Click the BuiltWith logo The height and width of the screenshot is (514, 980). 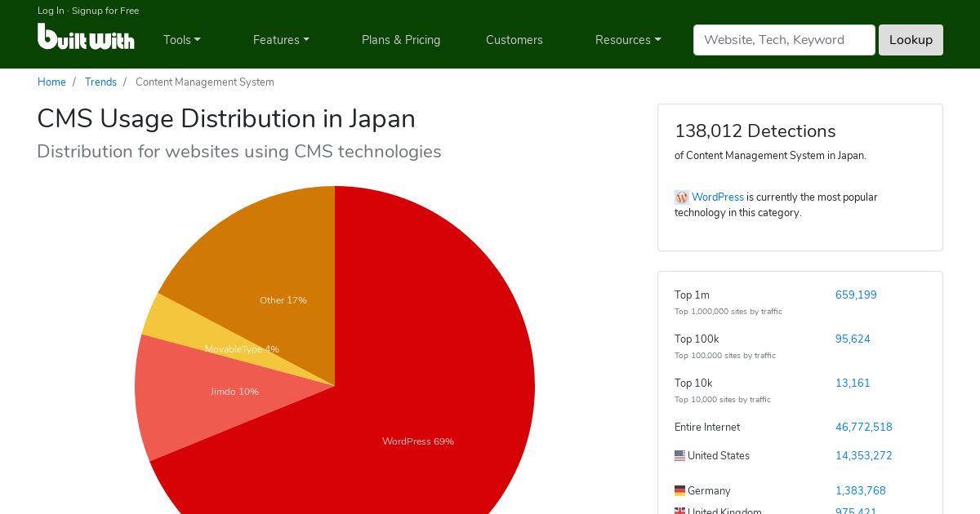point(86,37)
